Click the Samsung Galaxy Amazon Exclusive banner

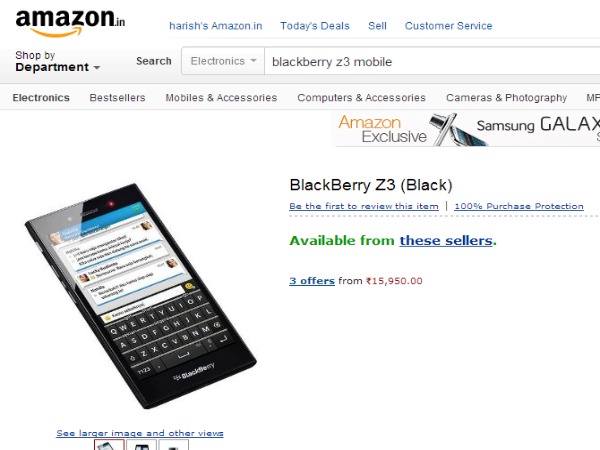(x=468, y=129)
